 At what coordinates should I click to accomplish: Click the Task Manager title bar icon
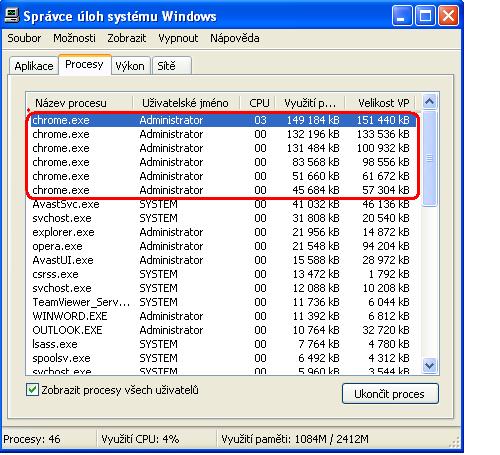pyautogui.click(x=12, y=16)
